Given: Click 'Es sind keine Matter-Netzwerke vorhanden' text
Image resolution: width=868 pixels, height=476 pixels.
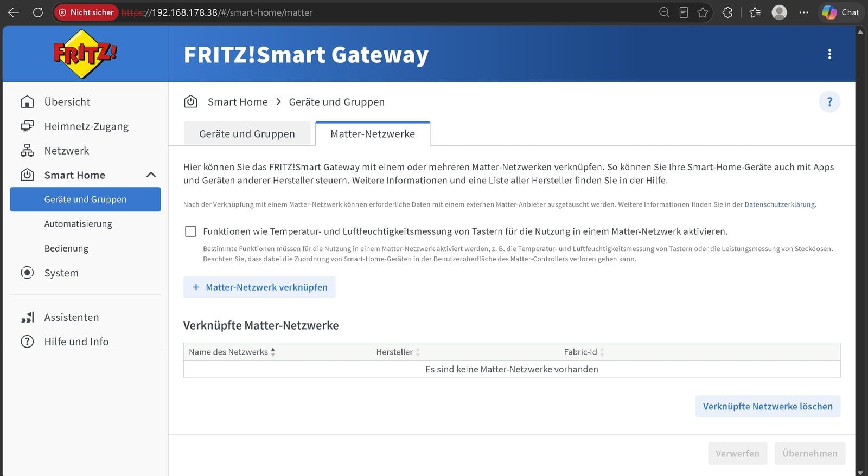Looking at the screenshot, I should (x=512, y=369).
